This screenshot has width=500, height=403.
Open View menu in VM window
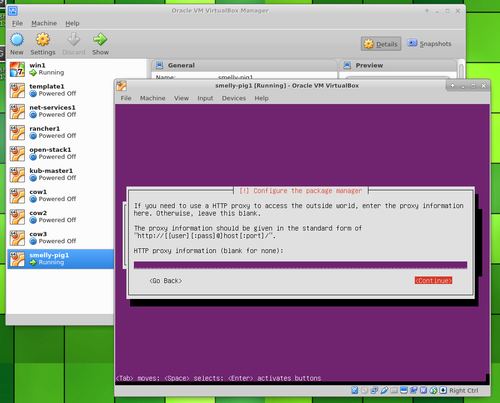[181, 98]
